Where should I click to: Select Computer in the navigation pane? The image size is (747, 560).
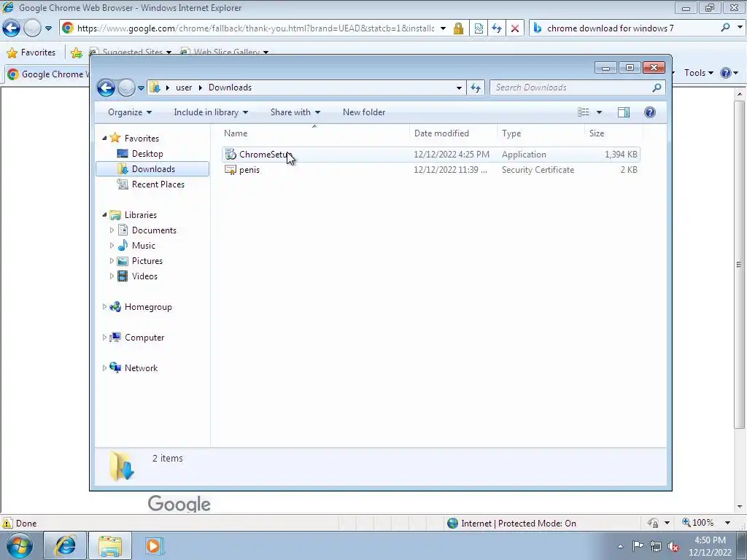[144, 337]
